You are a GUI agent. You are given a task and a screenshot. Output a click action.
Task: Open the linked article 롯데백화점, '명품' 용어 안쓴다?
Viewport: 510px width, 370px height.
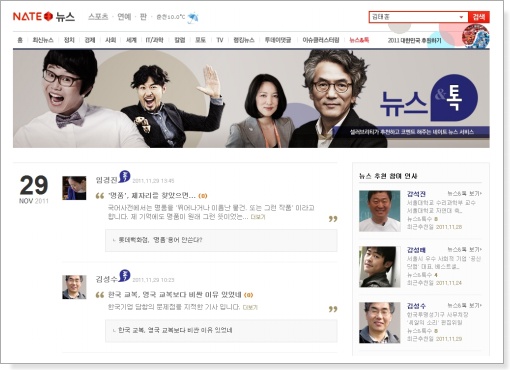click(160, 240)
